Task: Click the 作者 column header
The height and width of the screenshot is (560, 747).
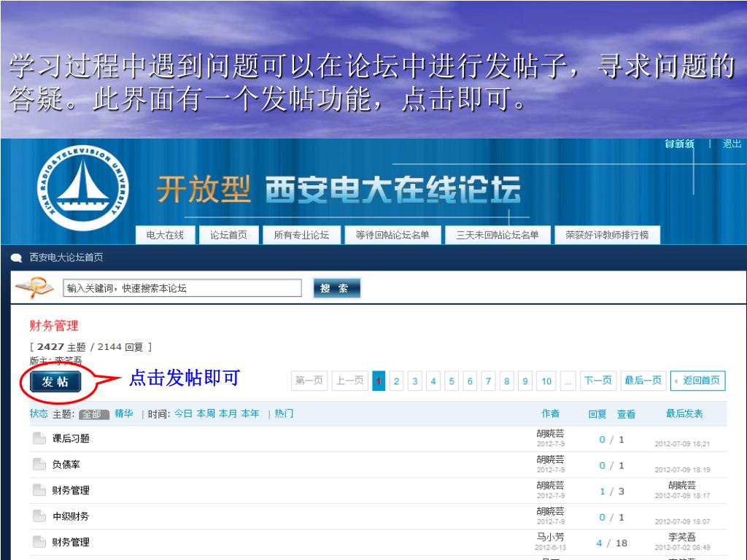Action: tap(551, 414)
